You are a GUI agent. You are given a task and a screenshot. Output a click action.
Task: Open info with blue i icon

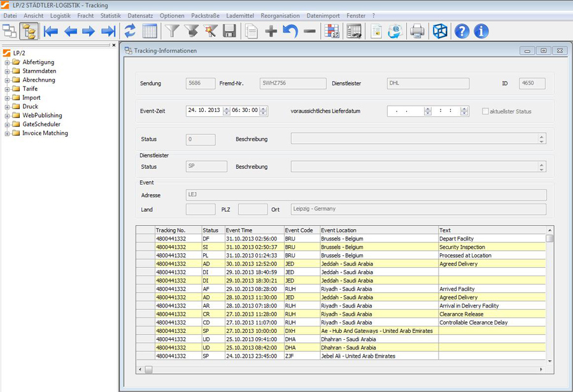click(x=481, y=31)
